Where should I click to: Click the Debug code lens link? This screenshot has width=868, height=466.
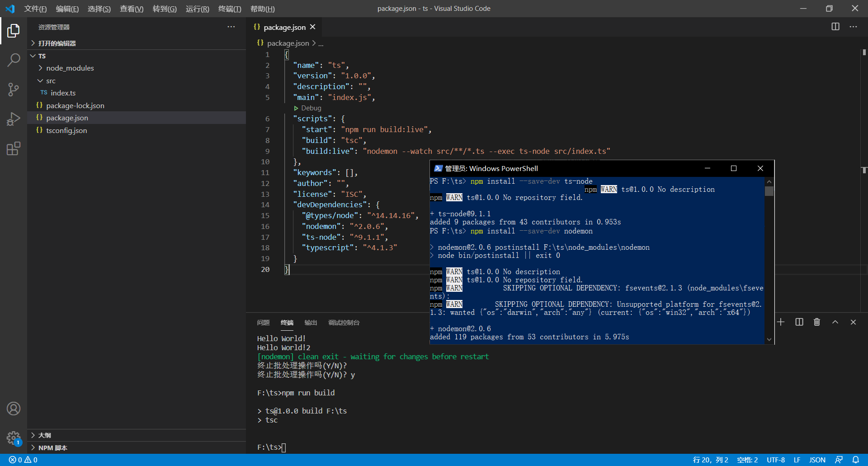(311, 108)
